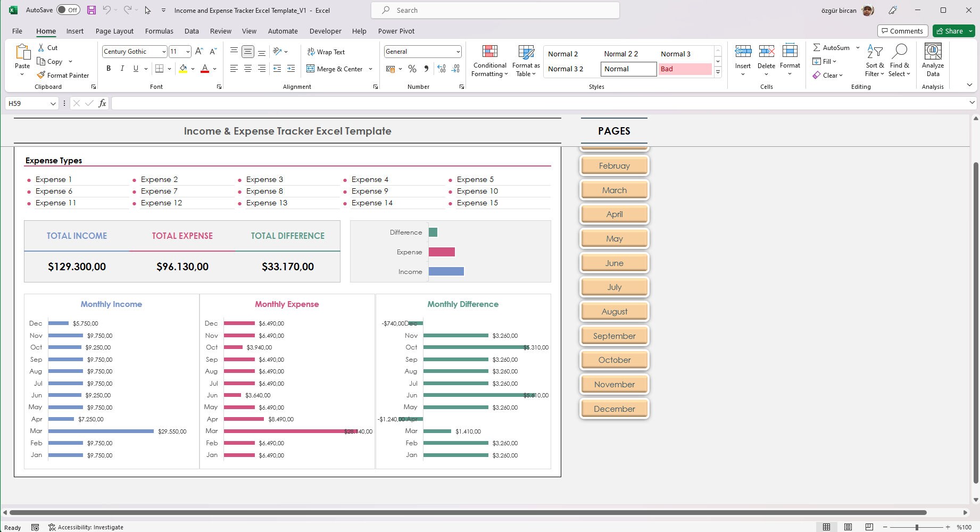980x532 pixels.
Task: Click the Paste clipboard icon
Action: click(22, 52)
